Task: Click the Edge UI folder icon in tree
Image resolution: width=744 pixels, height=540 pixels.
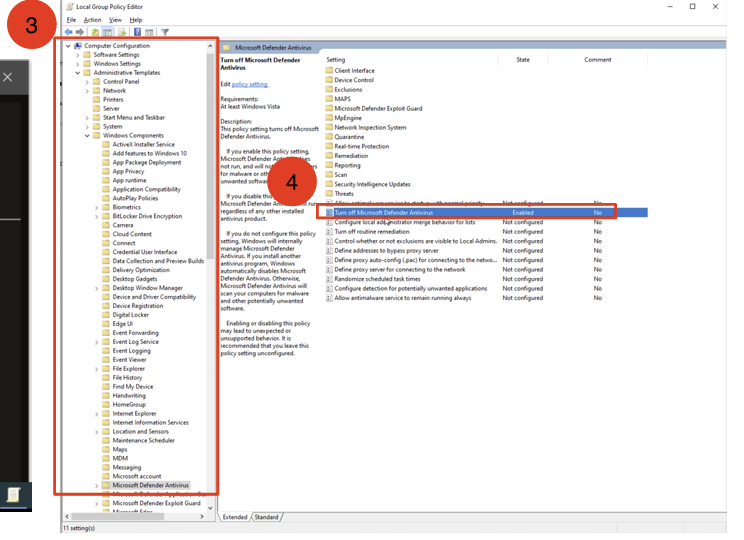Action: (x=106, y=324)
